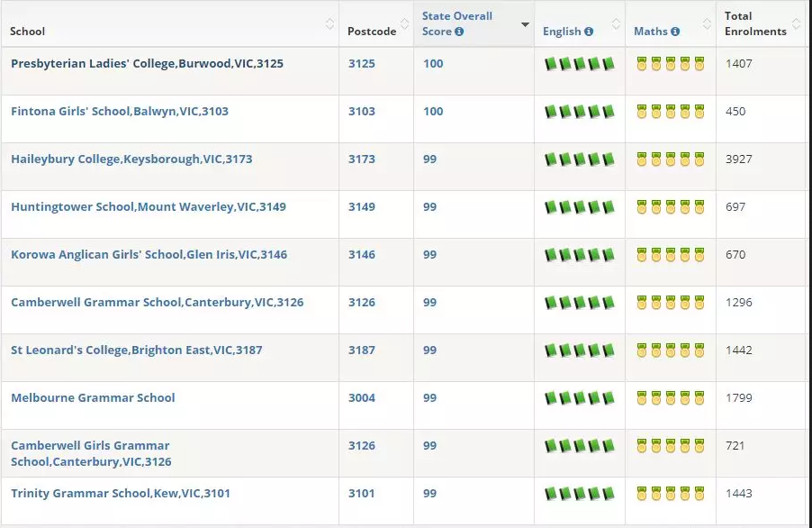Click enrolment value 1799 for Melbourne Grammar
Screen dimensions: 812x528
[x=739, y=397]
